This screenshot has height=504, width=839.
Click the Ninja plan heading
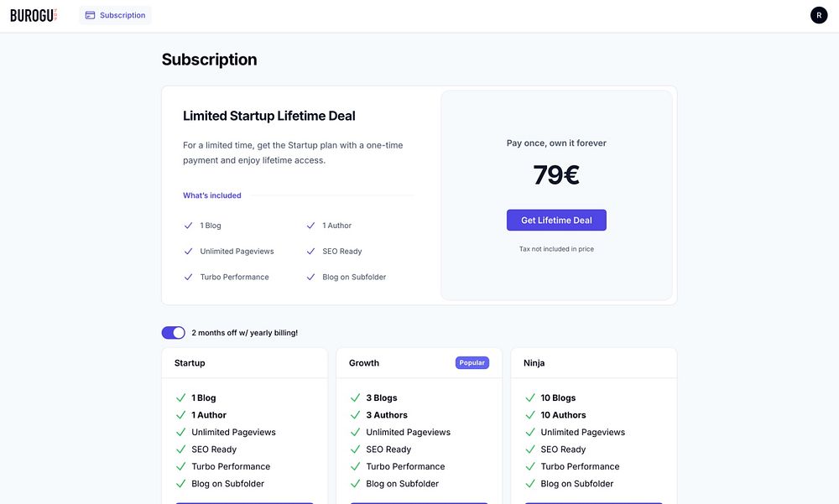point(534,363)
